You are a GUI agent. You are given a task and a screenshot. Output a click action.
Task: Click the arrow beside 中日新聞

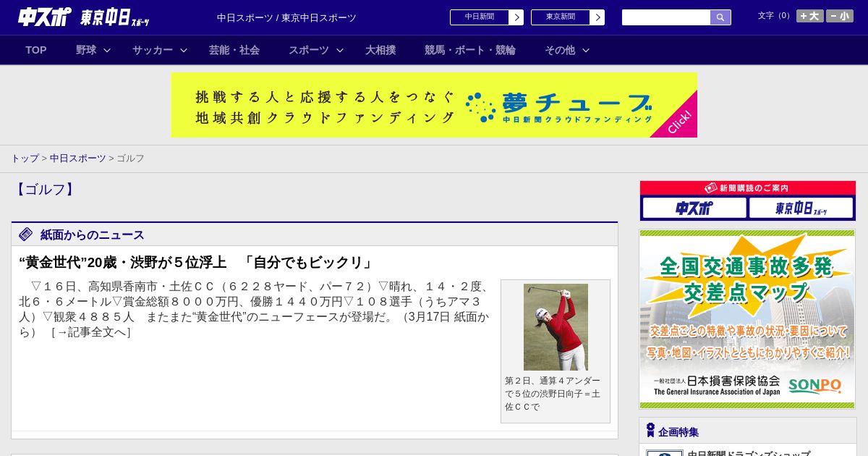tap(516, 17)
